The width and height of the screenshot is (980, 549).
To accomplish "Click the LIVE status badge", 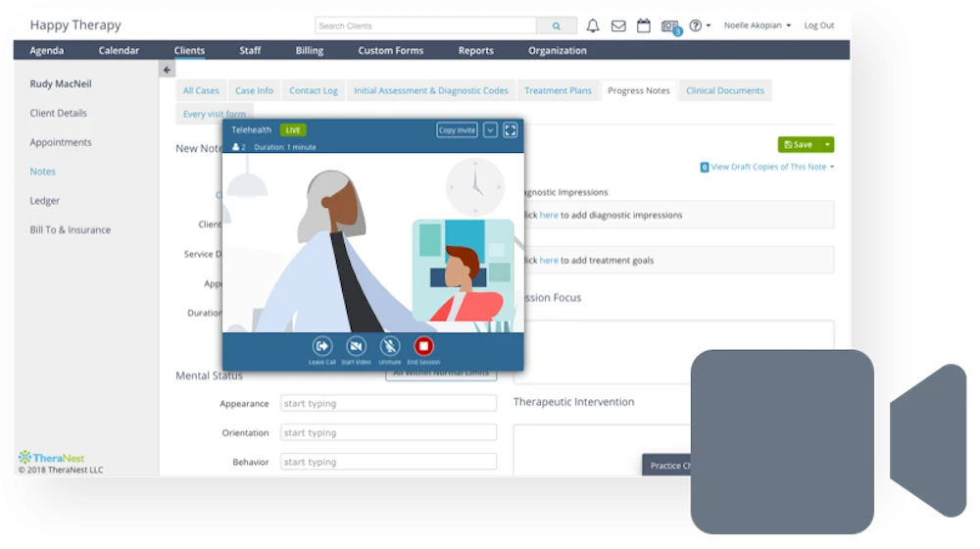I will [293, 130].
